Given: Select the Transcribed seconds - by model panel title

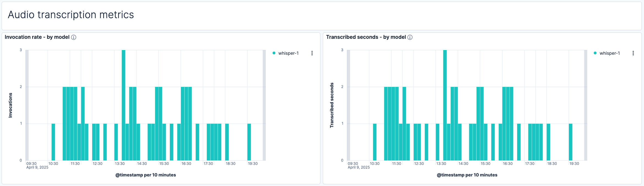Looking at the screenshot, I should tap(366, 37).
